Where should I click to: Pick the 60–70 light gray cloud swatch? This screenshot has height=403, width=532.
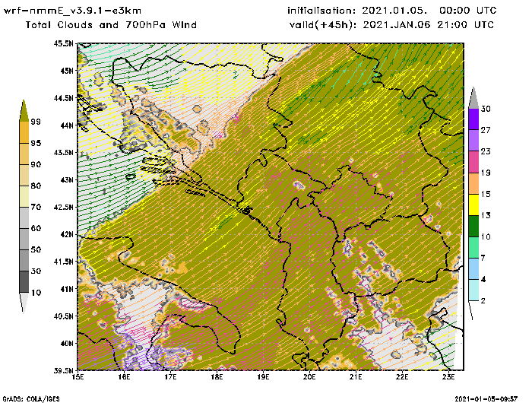pos(24,218)
